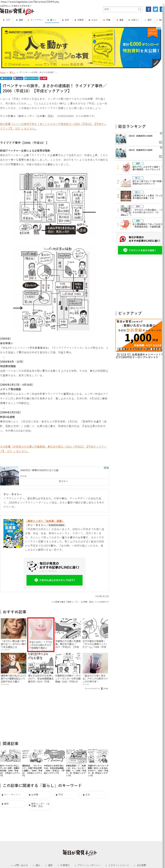Click the red Pinterest 保存 button
Viewport: 165px width, 868px height.
(x=44, y=78)
